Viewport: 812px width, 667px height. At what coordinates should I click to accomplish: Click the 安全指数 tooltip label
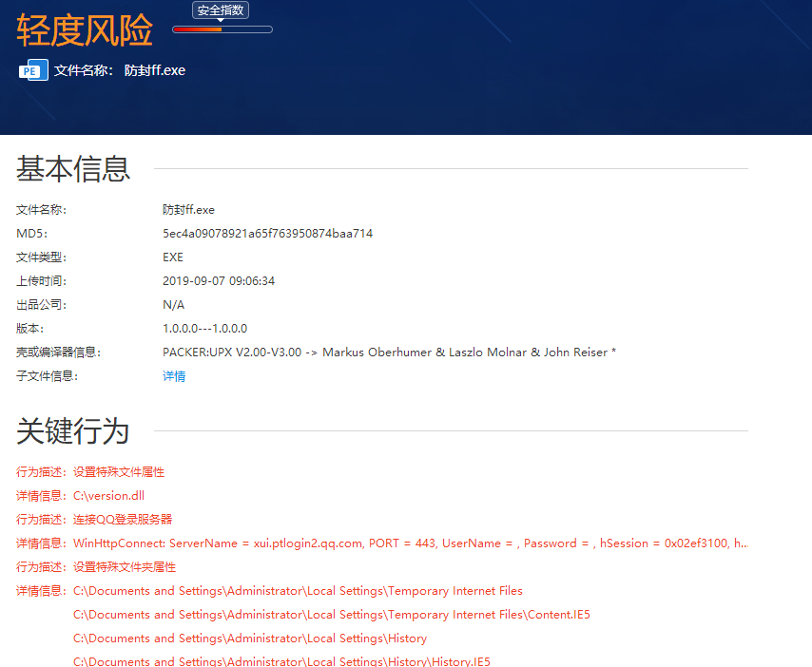pos(221,10)
